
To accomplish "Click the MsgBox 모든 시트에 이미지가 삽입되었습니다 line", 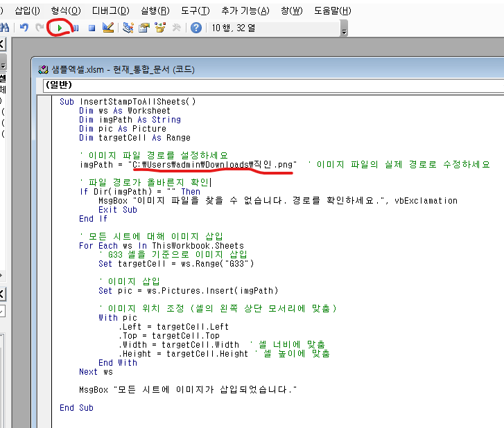I will (x=188, y=389).
